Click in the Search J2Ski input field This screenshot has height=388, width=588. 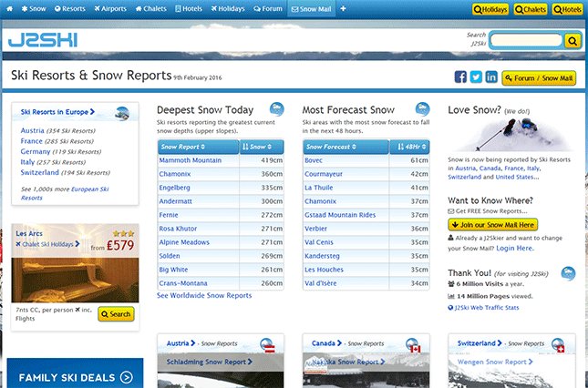[x=526, y=40]
